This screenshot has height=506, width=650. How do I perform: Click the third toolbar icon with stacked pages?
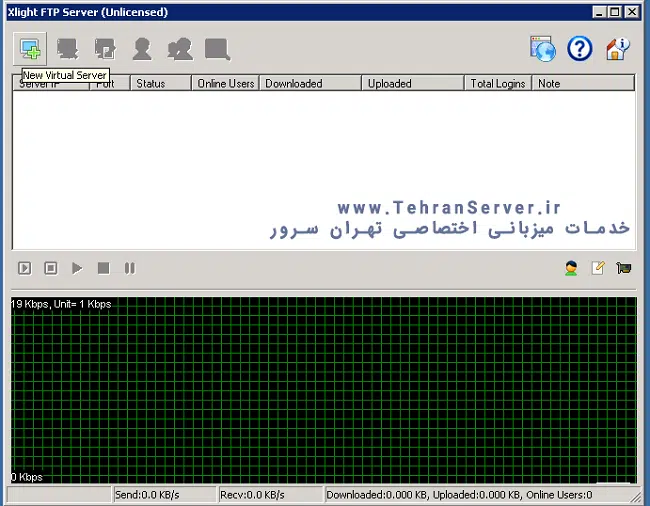pos(105,48)
